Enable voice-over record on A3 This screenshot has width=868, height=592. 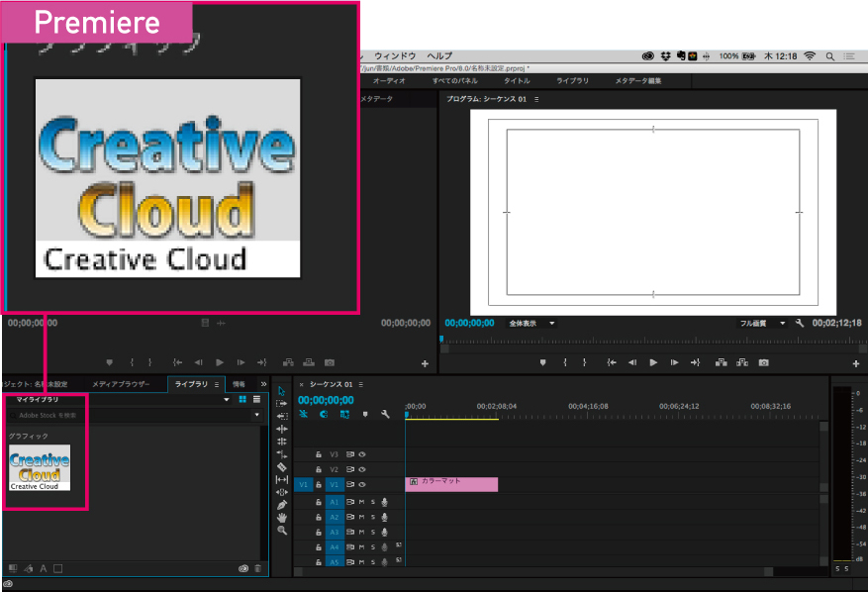(x=384, y=533)
